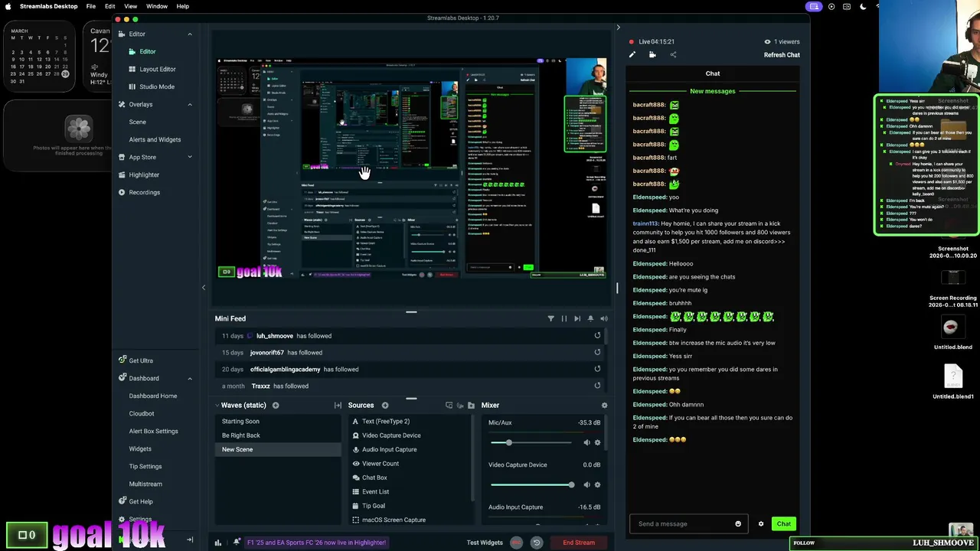980x551 pixels.
Task: Click the End Stream button
Action: click(579, 543)
